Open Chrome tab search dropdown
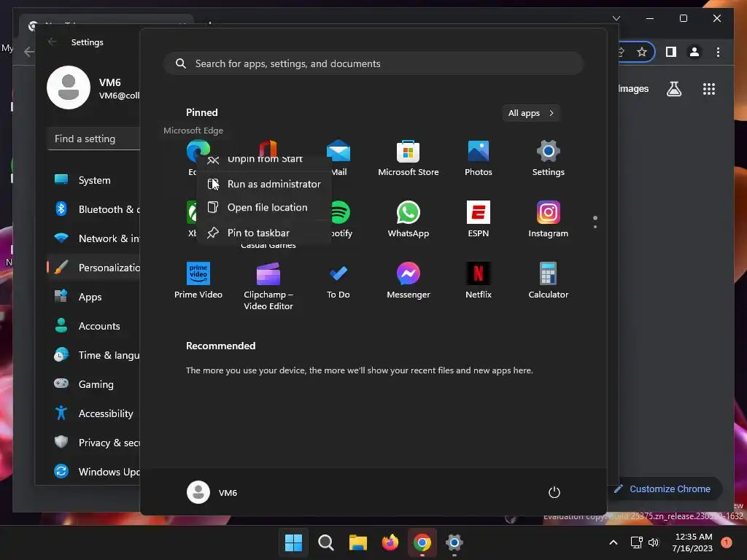Screen dimensions: 747x560 pos(616,18)
